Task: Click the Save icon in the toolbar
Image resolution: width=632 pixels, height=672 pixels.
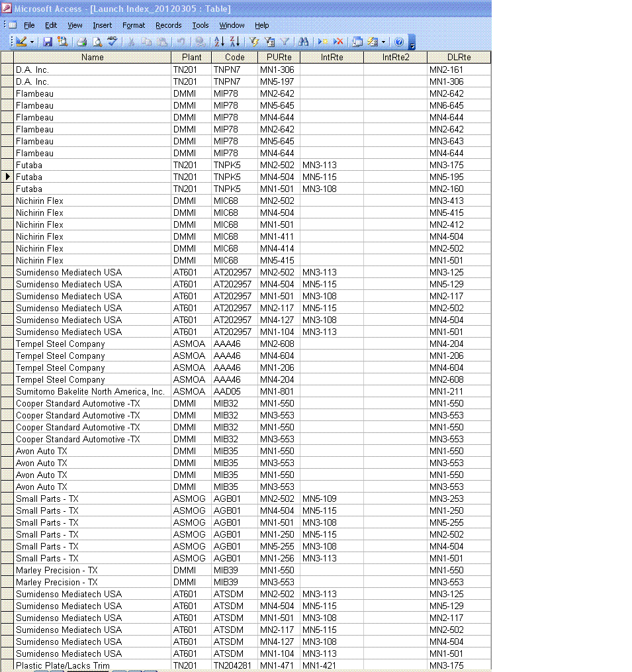Action: [48, 42]
